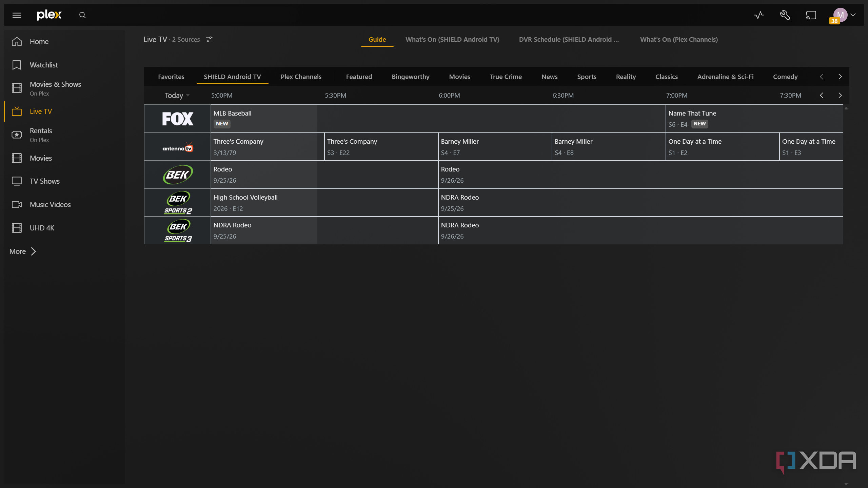Open the Music Videos library
Image resolution: width=868 pixels, height=488 pixels.
tap(50, 204)
